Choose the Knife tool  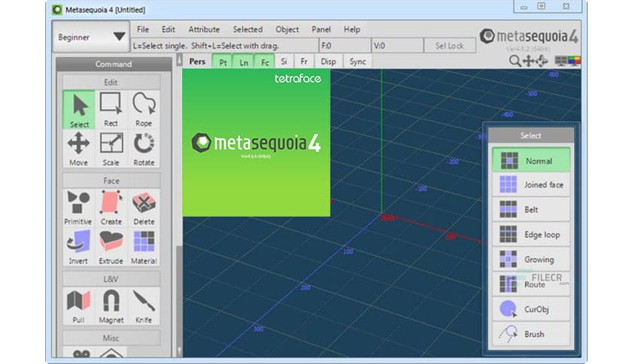(x=144, y=306)
